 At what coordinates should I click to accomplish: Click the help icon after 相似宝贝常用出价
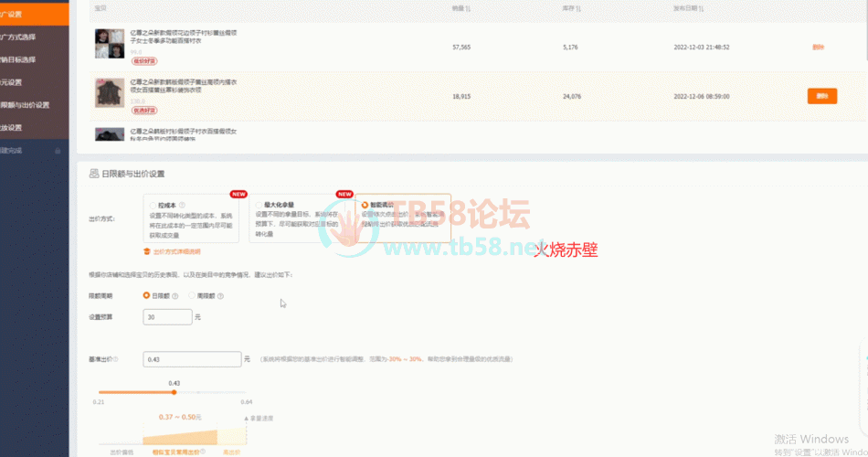[x=203, y=452]
